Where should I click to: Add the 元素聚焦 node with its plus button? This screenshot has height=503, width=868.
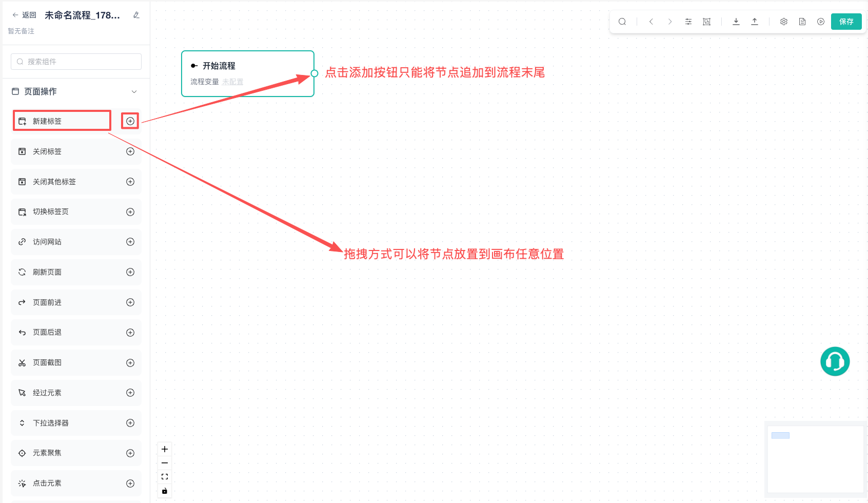(130, 453)
